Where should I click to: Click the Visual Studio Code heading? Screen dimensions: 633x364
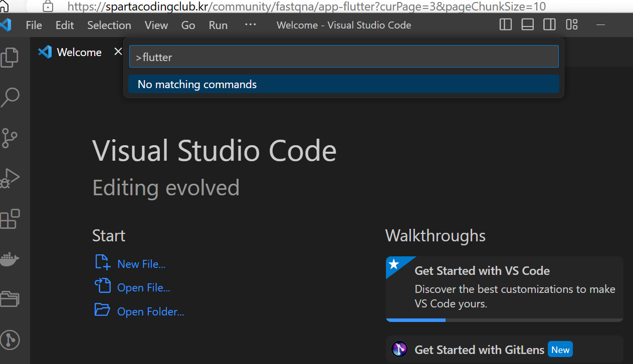point(215,150)
